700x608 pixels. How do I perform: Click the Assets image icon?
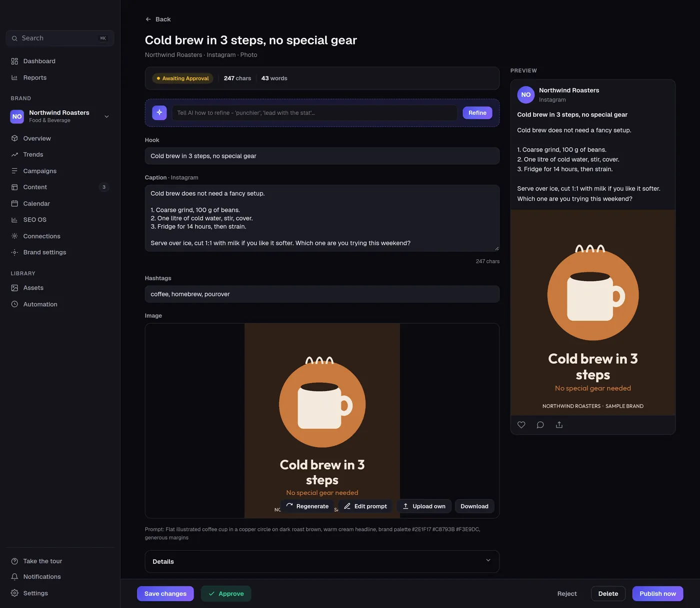pyautogui.click(x=14, y=288)
